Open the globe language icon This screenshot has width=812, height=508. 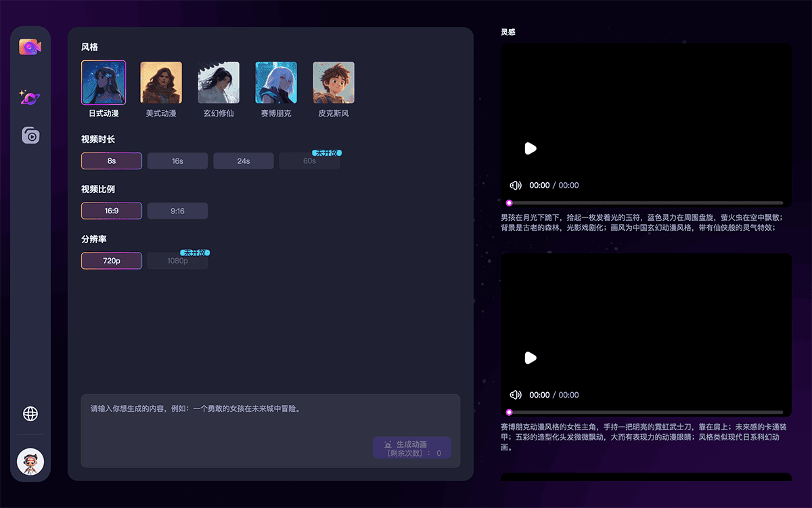pyautogui.click(x=30, y=414)
